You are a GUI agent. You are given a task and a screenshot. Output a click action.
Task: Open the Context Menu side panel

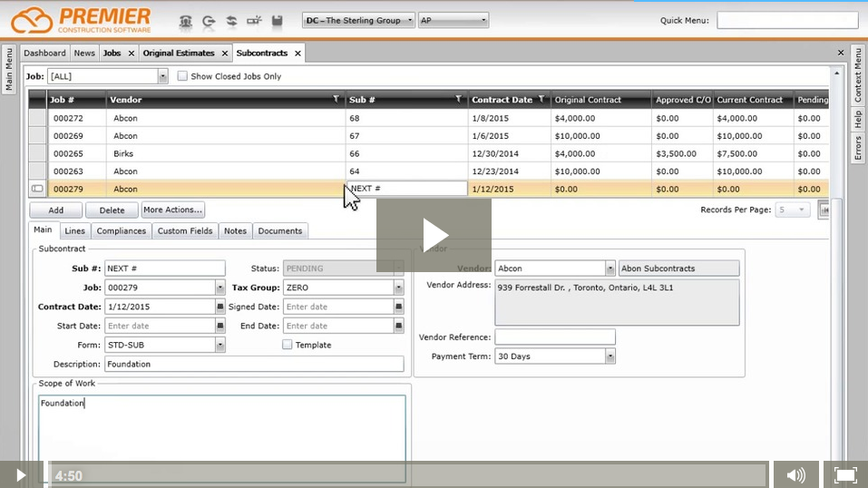(858, 74)
